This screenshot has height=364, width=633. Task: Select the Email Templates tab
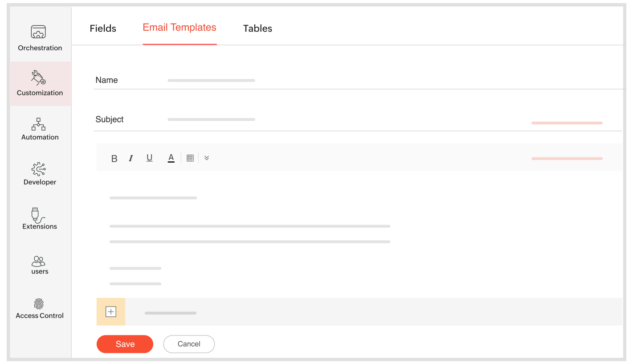tap(180, 28)
